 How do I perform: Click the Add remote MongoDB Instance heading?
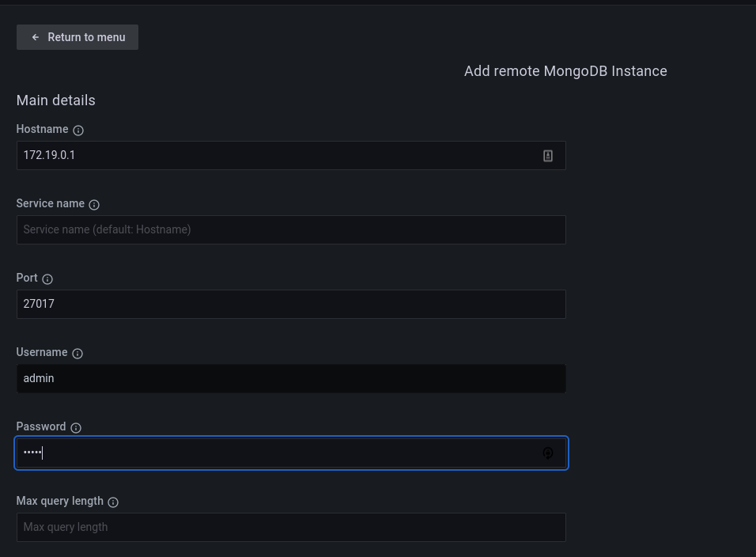565,71
